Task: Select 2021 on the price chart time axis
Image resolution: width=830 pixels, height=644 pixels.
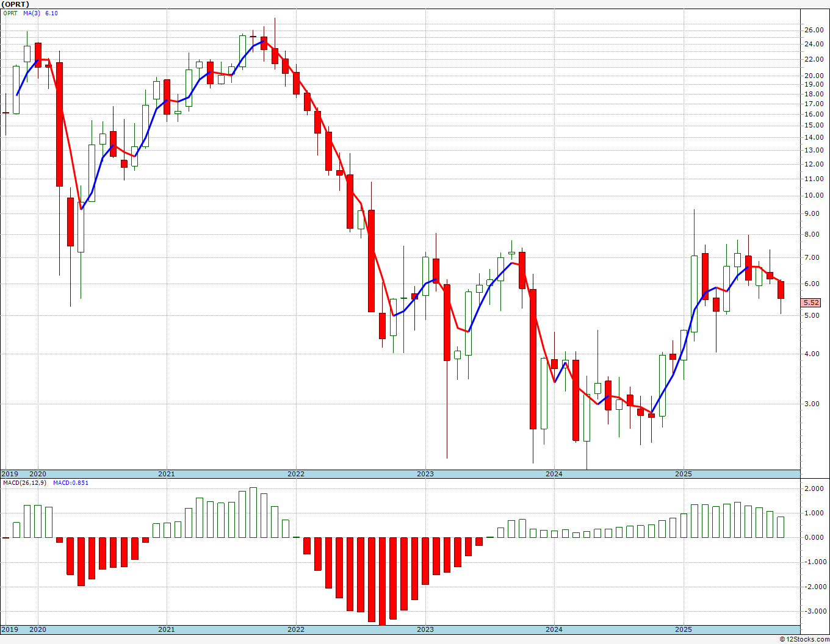Action: tap(167, 474)
